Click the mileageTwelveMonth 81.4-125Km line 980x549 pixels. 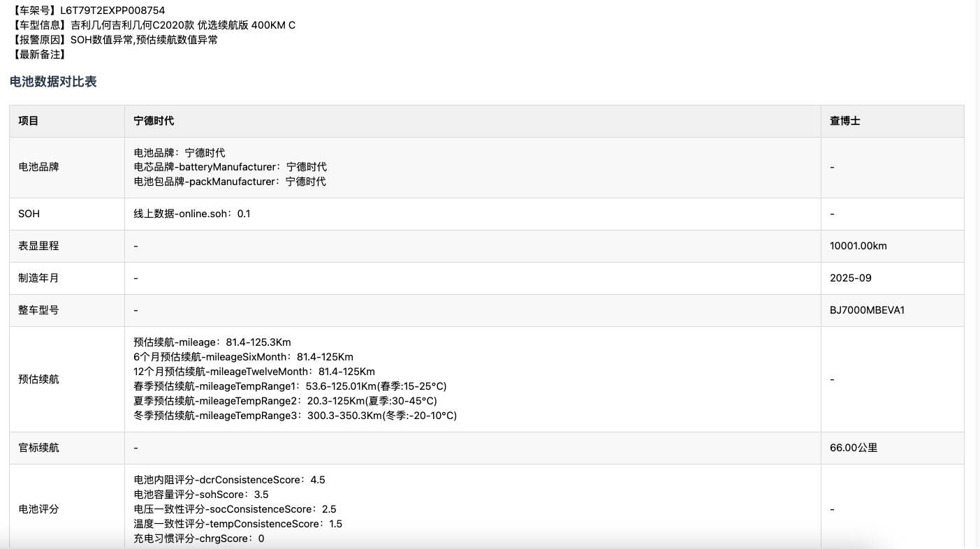tap(254, 372)
